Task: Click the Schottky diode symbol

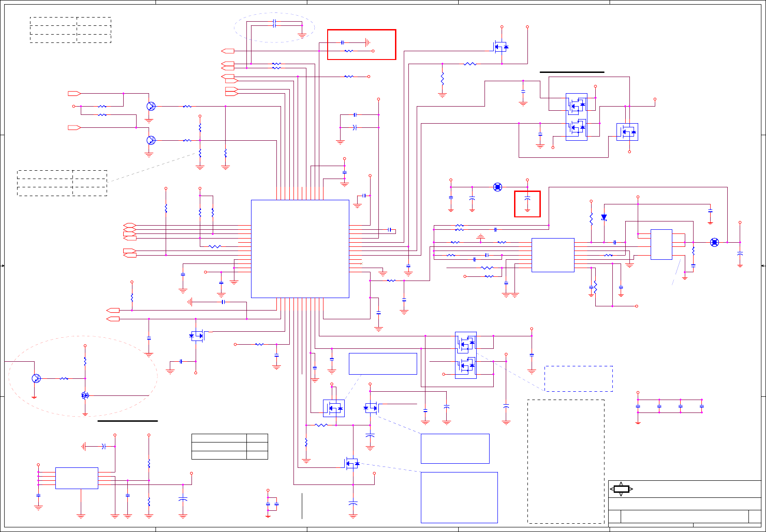Action: pos(604,217)
